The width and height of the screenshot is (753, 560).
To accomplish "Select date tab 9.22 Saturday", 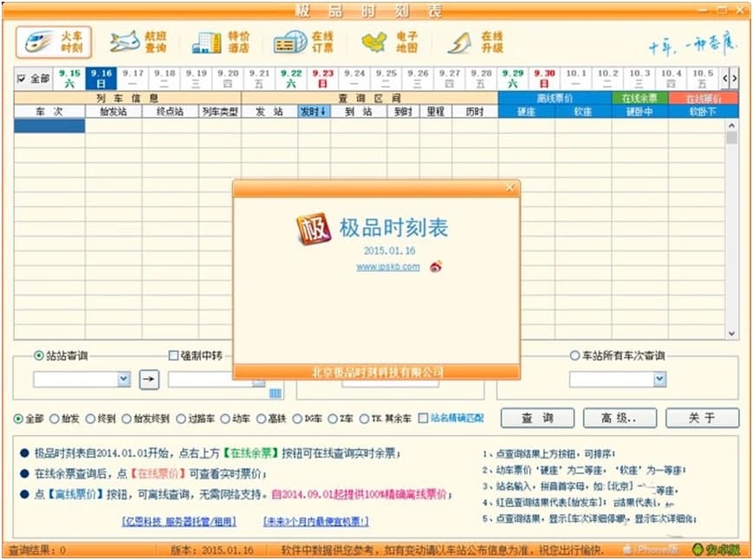I will click(291, 78).
